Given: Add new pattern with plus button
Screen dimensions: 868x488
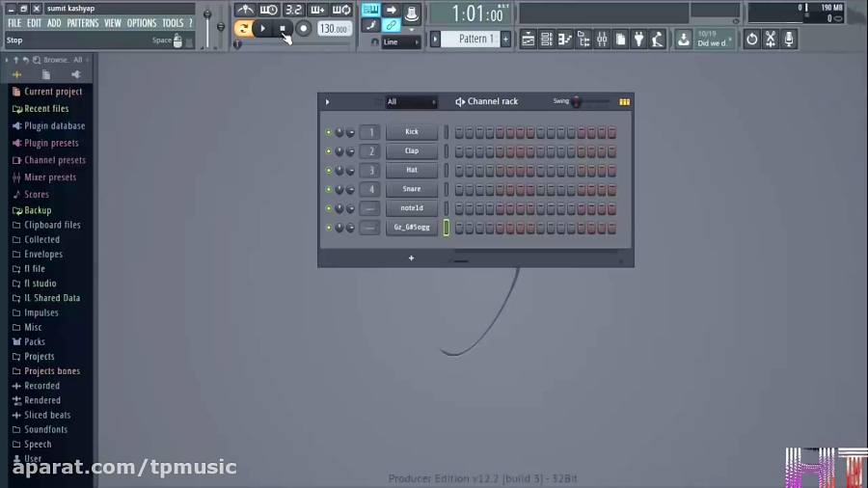Looking at the screenshot, I should tap(505, 39).
